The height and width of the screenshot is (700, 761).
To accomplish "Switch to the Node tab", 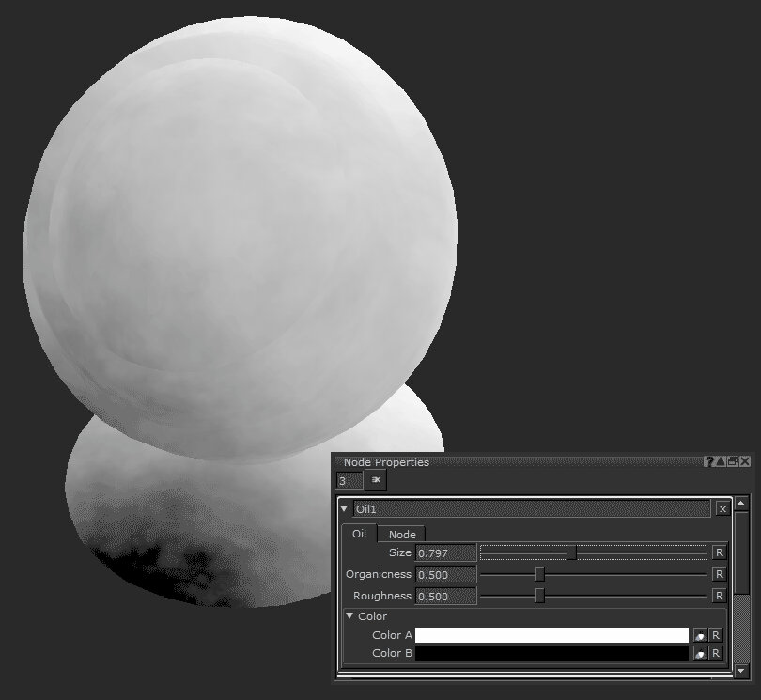I will [x=402, y=534].
